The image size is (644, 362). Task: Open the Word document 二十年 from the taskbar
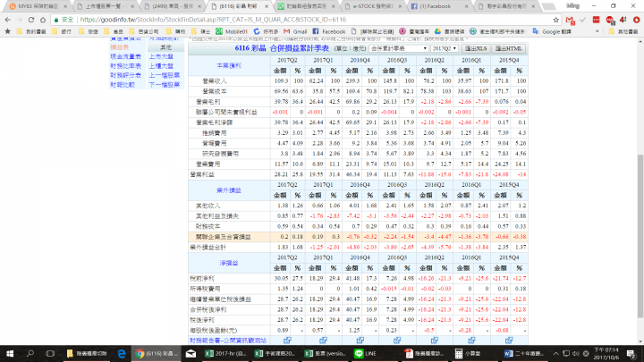coord(524,353)
